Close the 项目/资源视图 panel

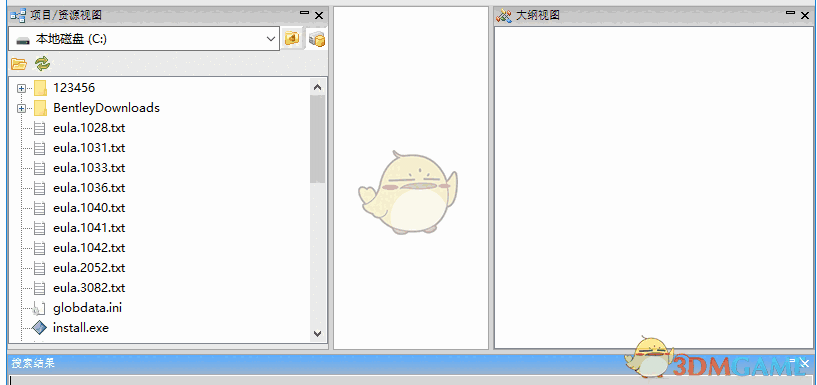[x=319, y=16]
